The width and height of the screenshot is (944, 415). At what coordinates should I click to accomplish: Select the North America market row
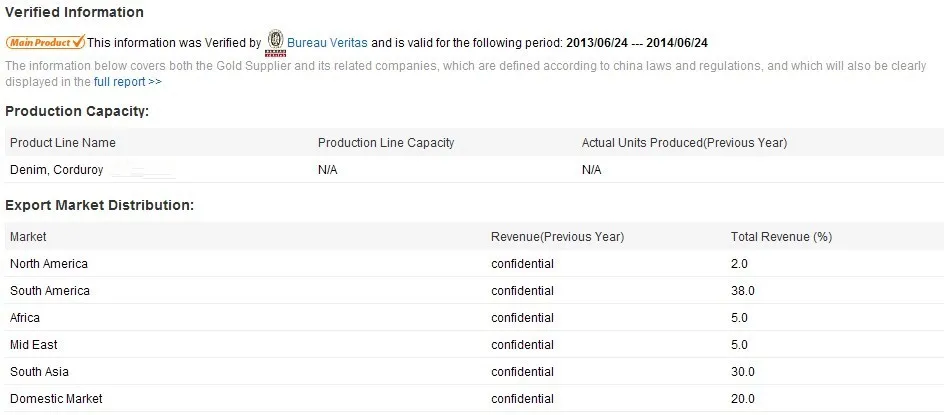(49, 264)
